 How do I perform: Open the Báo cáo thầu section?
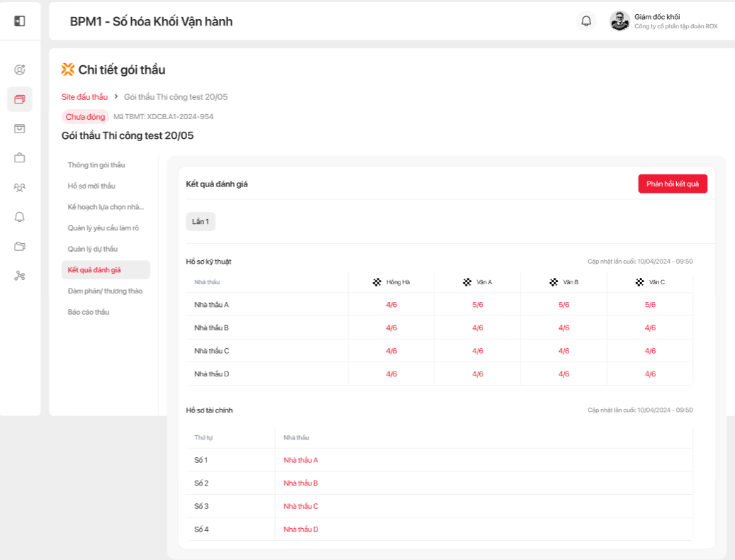pyautogui.click(x=89, y=312)
